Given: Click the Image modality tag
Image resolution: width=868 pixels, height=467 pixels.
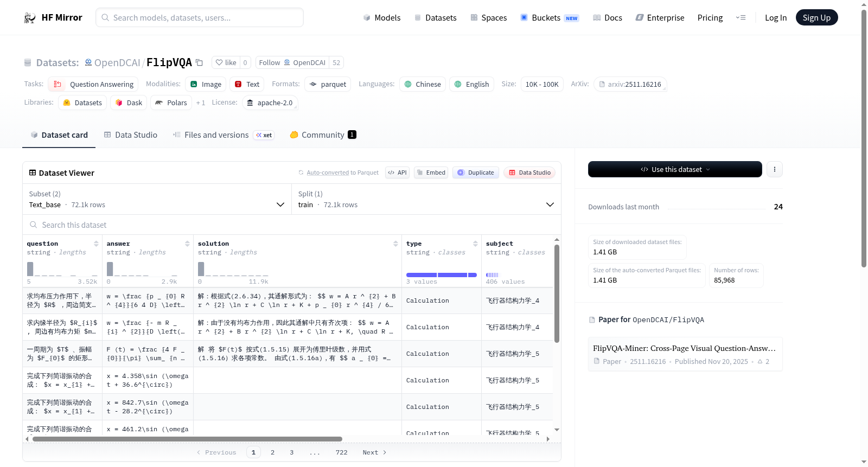Looking at the screenshot, I should tap(206, 84).
